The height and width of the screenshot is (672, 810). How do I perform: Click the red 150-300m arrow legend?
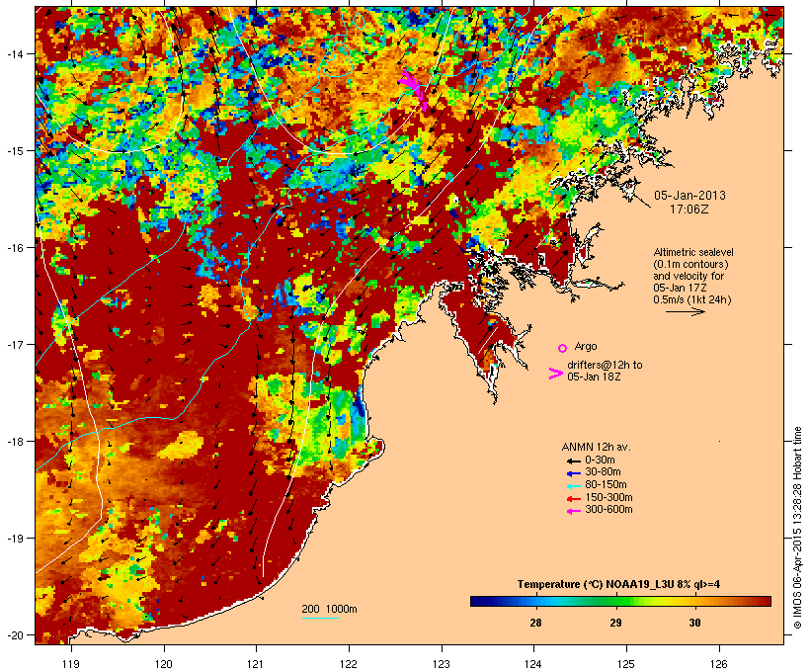tap(573, 498)
